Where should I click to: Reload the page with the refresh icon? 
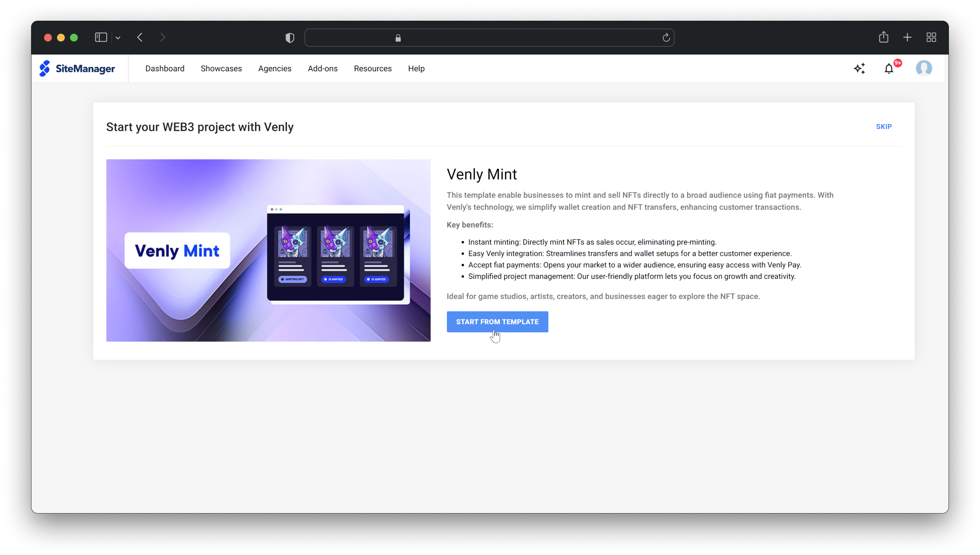[x=666, y=38]
